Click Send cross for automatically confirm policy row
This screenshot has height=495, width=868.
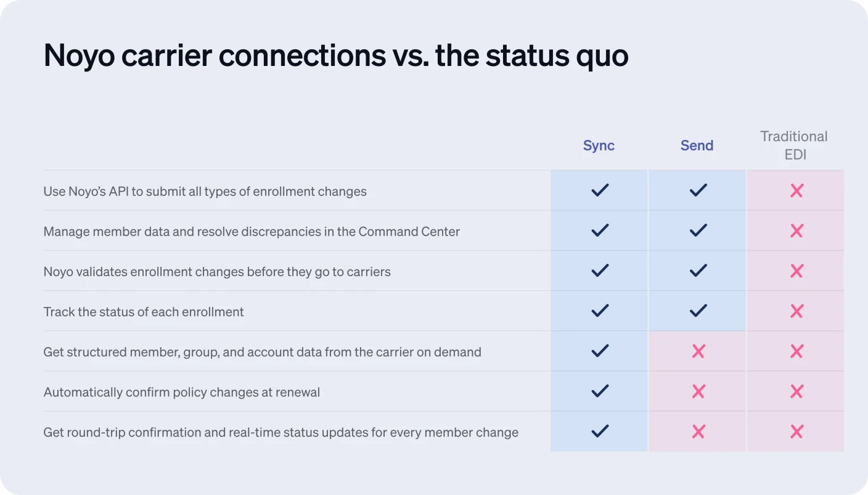pos(698,391)
